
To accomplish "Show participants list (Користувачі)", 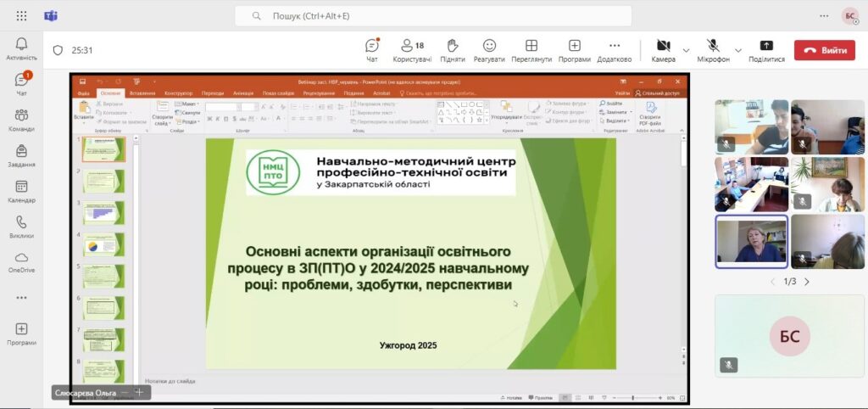I will (x=412, y=49).
